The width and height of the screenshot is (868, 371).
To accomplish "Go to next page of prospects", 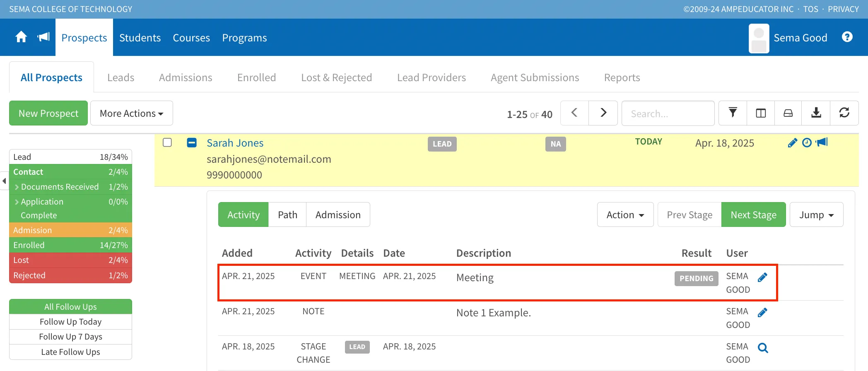I will tap(603, 113).
